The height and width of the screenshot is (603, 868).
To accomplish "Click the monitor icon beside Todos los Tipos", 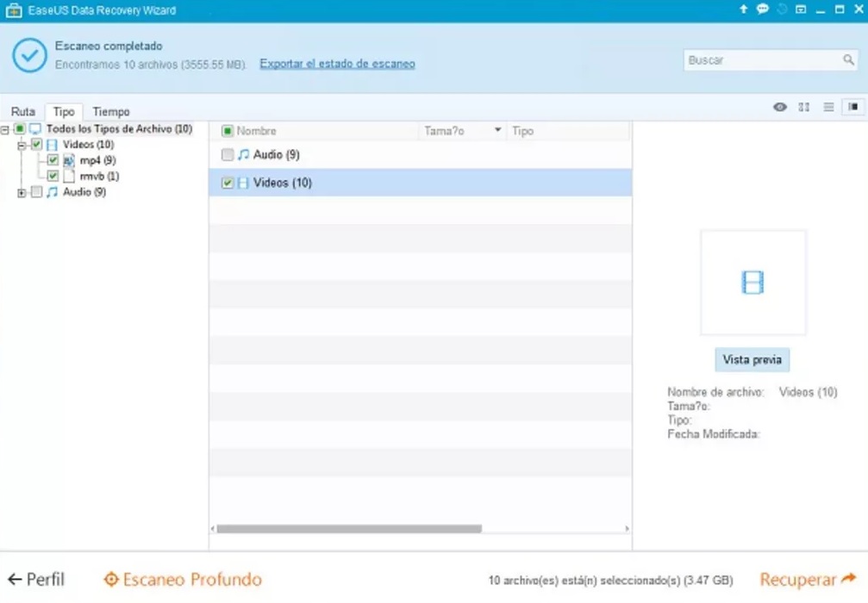I will [35, 129].
